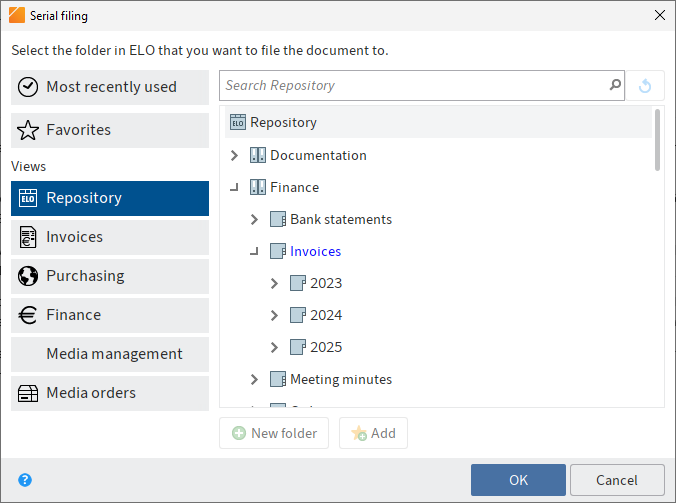Click the orange ELO app icon in the title bar

pos(17,15)
